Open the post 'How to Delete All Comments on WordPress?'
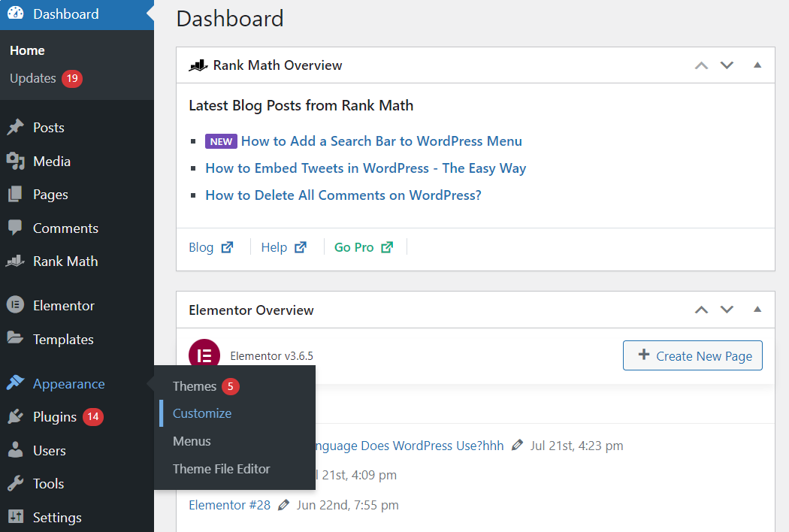The width and height of the screenshot is (789, 532). pos(343,195)
